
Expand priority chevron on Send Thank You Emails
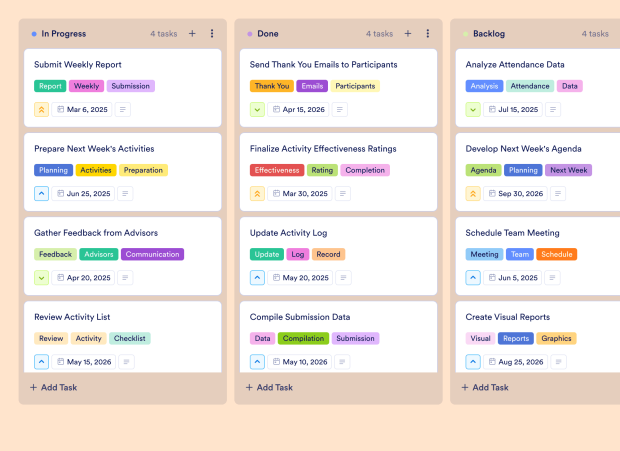click(258, 110)
